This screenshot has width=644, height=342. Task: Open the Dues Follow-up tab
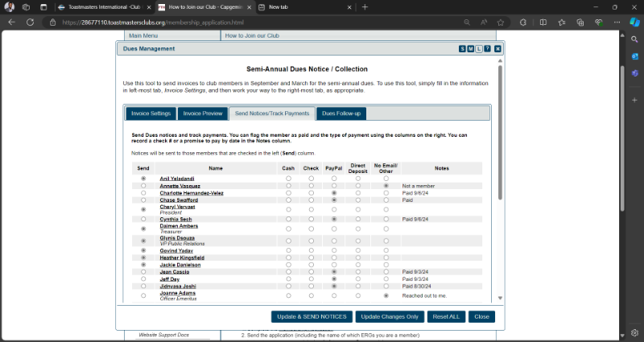341,113
